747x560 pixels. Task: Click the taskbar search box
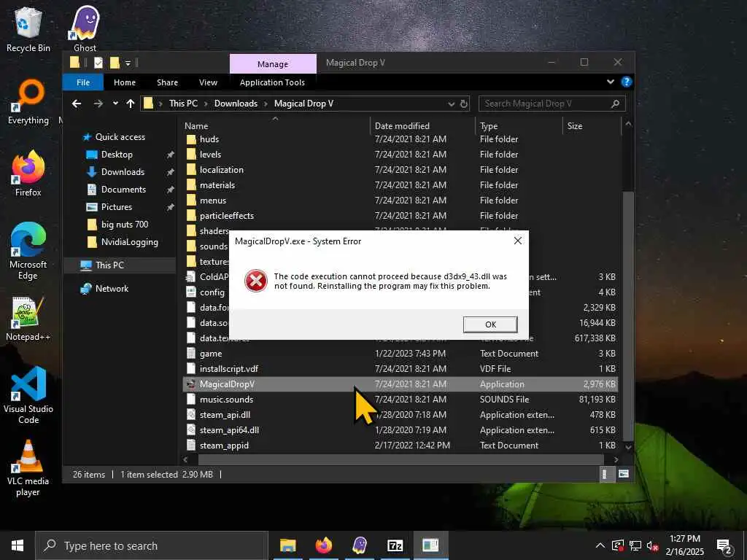[152, 545]
